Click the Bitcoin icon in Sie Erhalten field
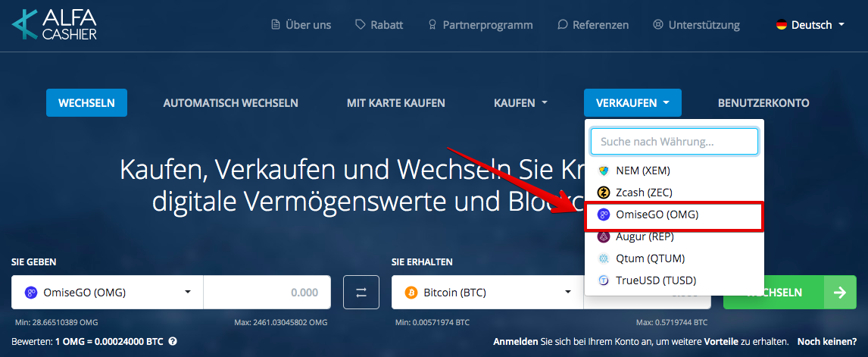Screen dimensions: 868x357 pos(411,292)
